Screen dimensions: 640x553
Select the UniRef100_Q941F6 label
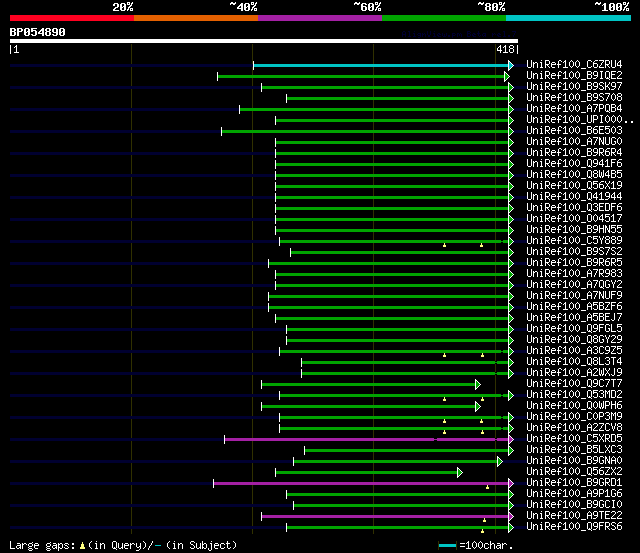[x=574, y=164]
